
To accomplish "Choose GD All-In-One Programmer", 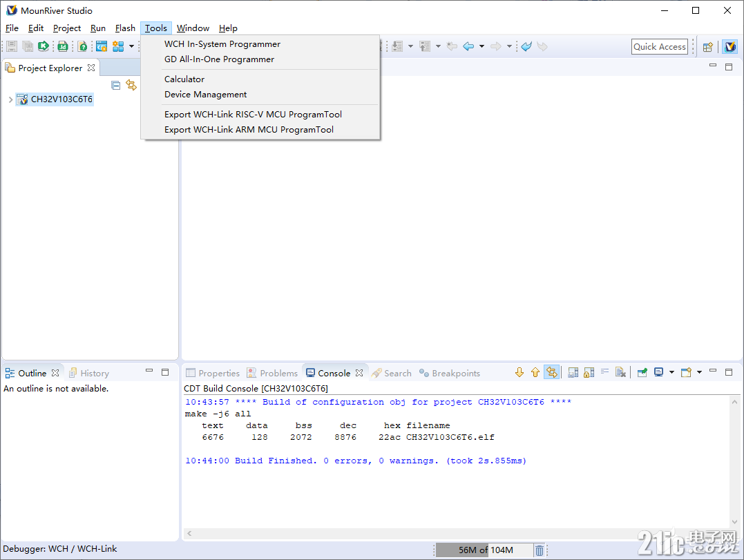I will point(260,59).
